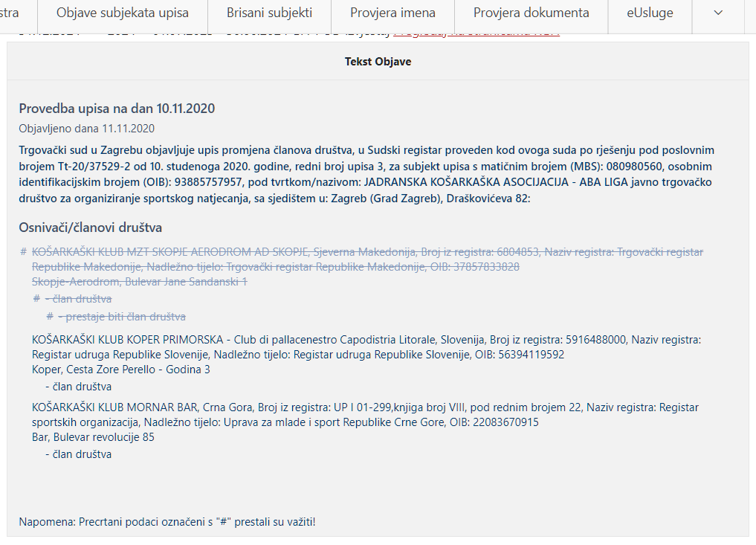Click struck-through Skopje-Aerodrom address line
Viewport: 756px width, 545px height.
click(139, 282)
